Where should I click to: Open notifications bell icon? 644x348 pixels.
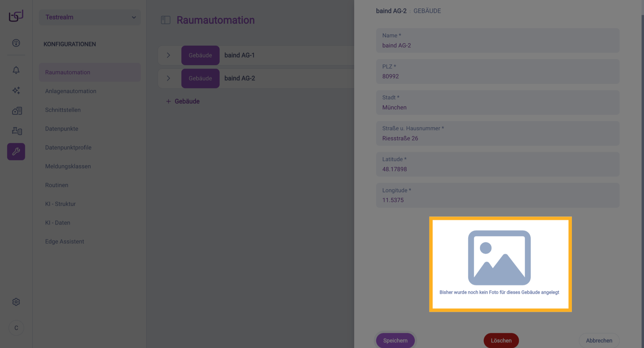click(16, 70)
